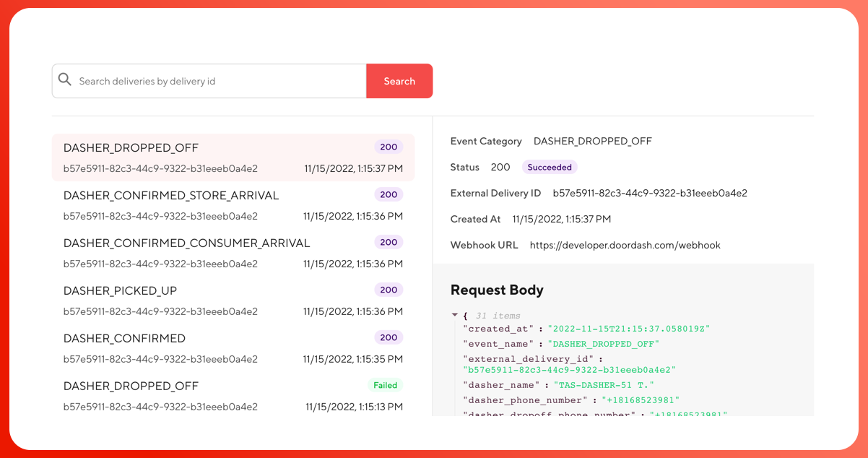Click the TAS-DASHER-51 T. dasher name value

tap(604, 386)
